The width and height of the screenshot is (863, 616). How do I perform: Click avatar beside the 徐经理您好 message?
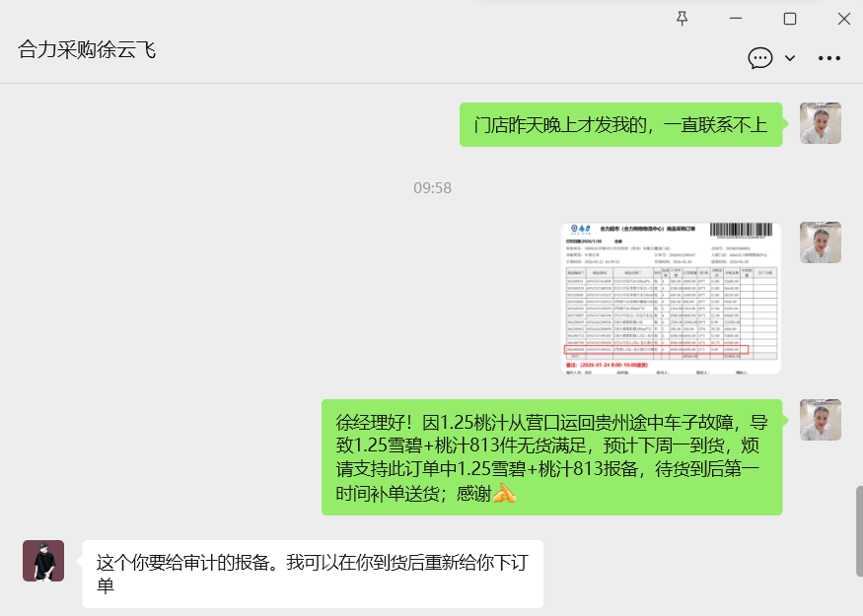(820, 420)
